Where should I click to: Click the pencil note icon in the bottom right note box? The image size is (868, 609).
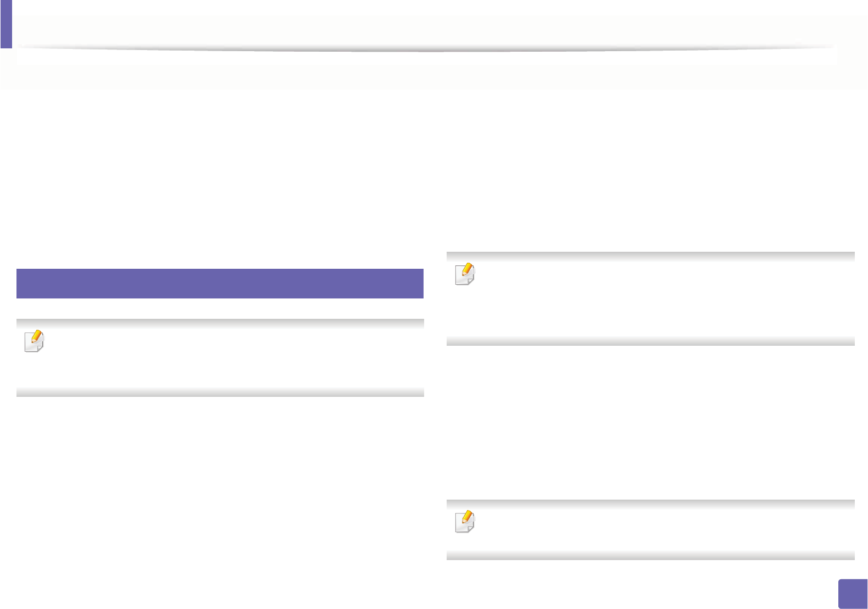coord(465,521)
